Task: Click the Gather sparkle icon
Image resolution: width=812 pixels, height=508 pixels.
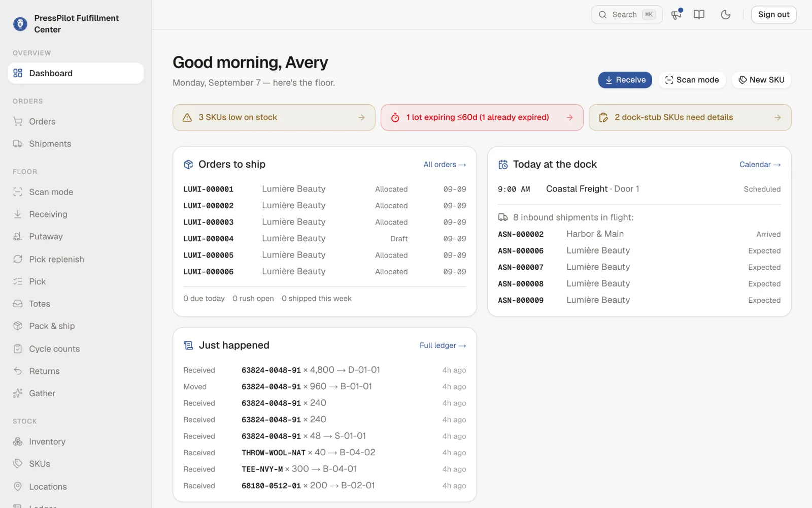Action: [18, 394]
